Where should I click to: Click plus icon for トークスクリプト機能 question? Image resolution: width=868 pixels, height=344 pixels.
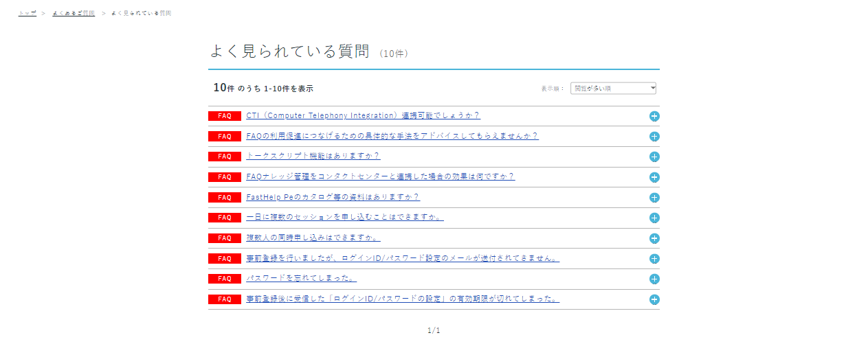click(654, 157)
